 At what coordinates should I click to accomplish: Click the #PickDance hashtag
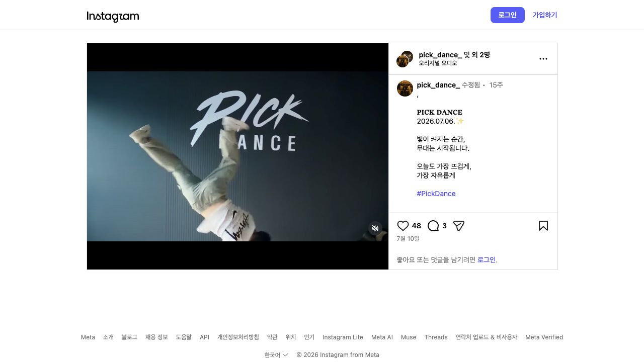point(436,194)
